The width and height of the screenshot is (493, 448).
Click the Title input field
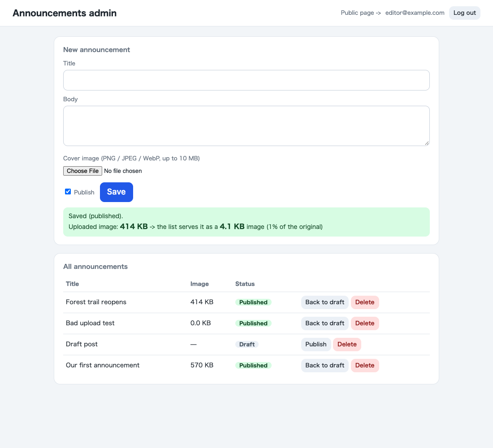point(246,80)
